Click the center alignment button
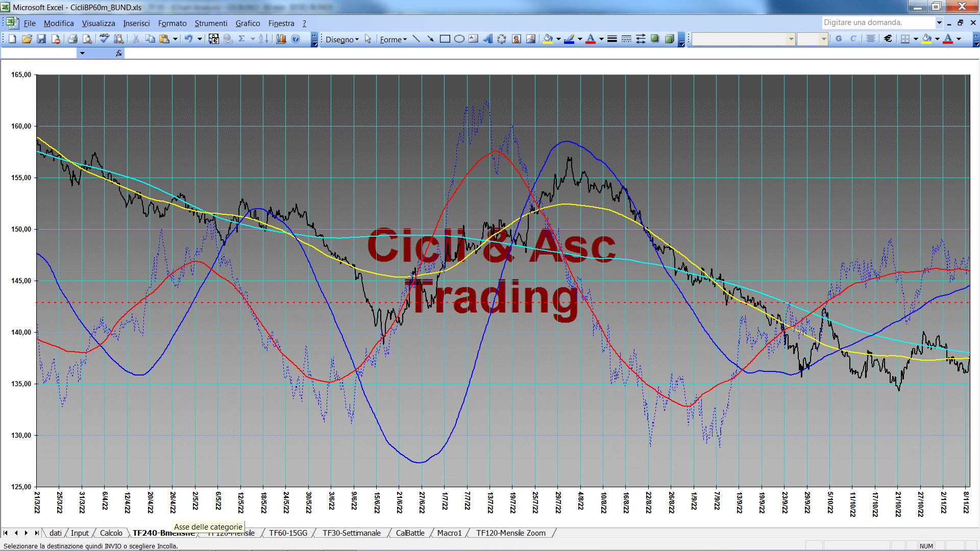 click(871, 39)
